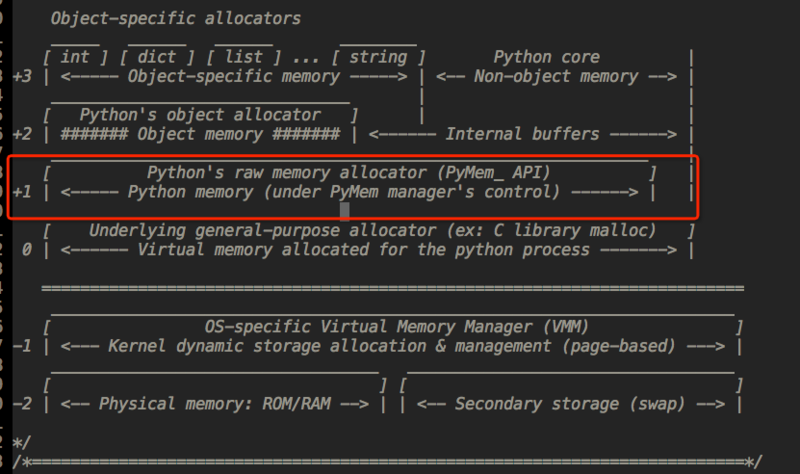Click 'Python's raw memory allocator (PyMem_ API)'
The width and height of the screenshot is (800, 474).
[x=349, y=173]
